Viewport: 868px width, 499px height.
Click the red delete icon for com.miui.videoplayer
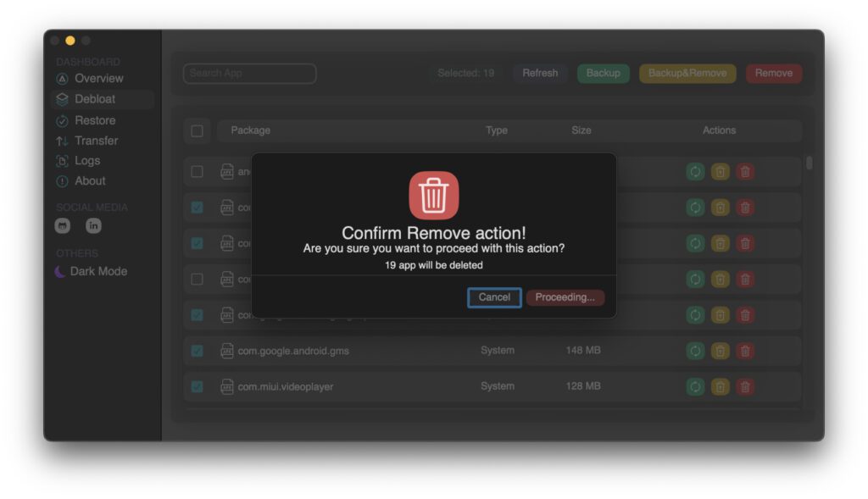tap(745, 386)
